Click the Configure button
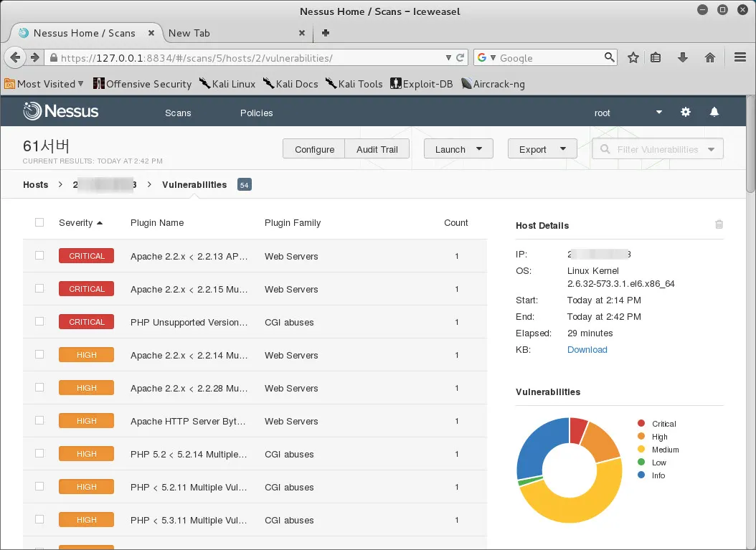Screen dimensions: 756x550 pos(314,149)
